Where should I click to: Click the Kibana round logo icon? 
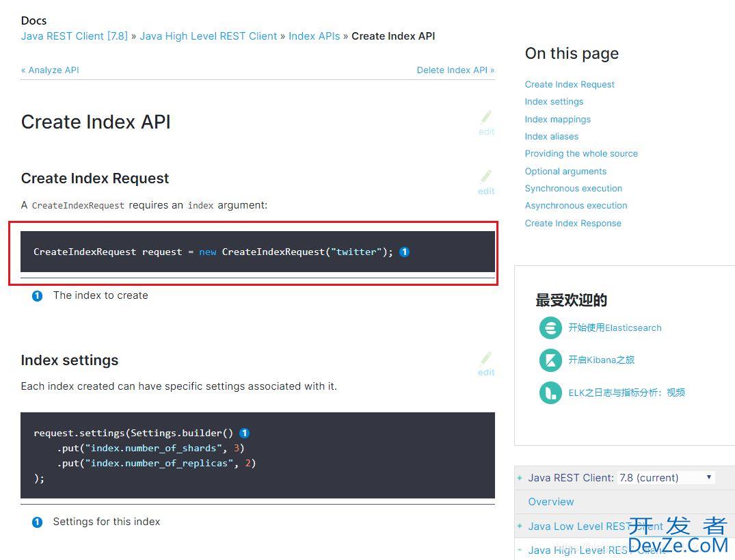click(x=550, y=360)
